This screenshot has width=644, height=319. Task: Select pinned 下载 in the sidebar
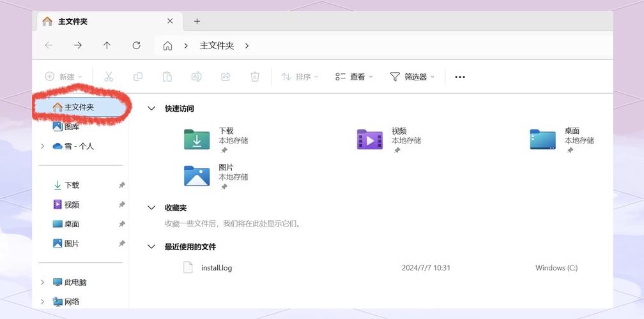point(66,185)
